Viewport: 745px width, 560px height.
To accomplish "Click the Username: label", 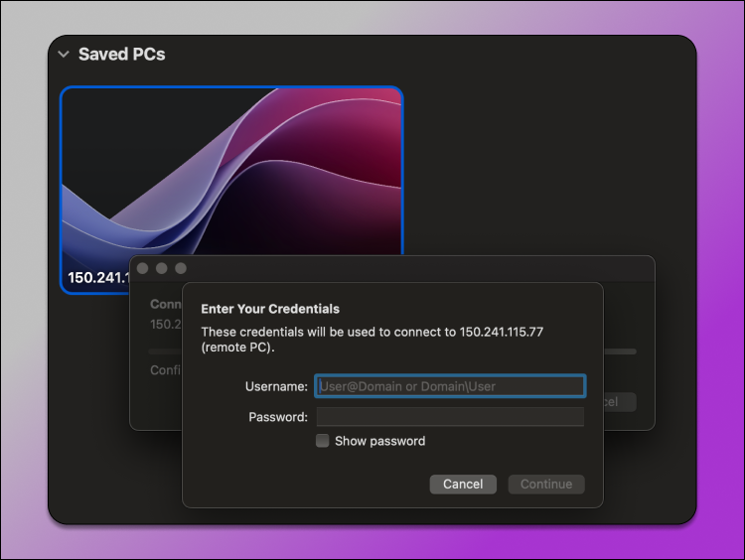I will click(x=276, y=386).
